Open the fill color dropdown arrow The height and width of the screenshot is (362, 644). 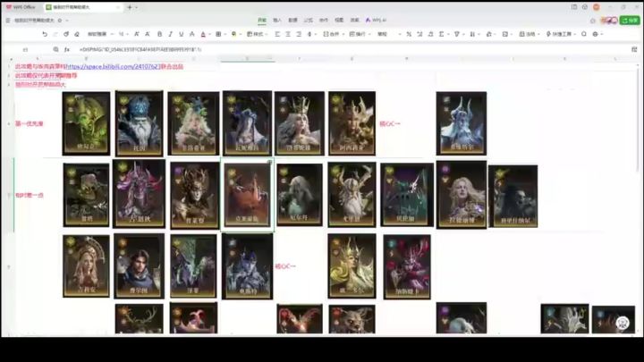[x=240, y=34]
